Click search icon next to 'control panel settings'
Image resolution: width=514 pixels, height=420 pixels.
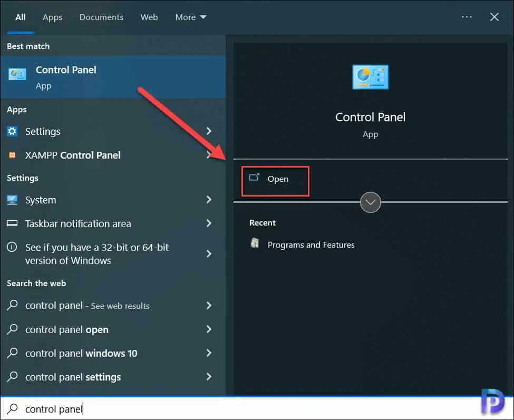[13, 376]
